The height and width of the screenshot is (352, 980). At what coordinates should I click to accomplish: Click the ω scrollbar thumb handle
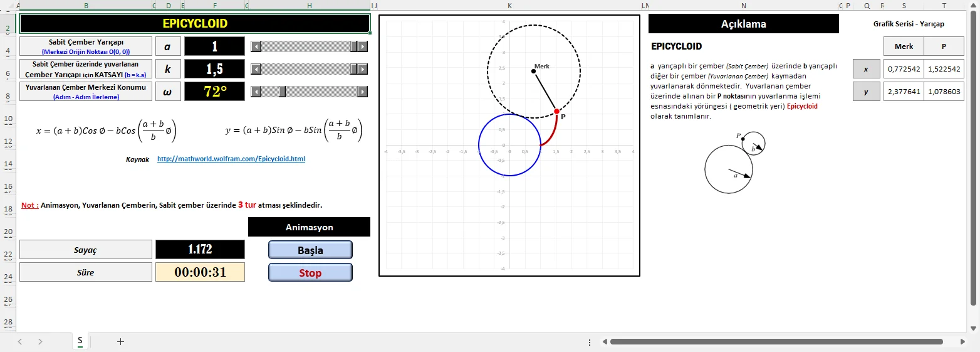[x=283, y=92]
